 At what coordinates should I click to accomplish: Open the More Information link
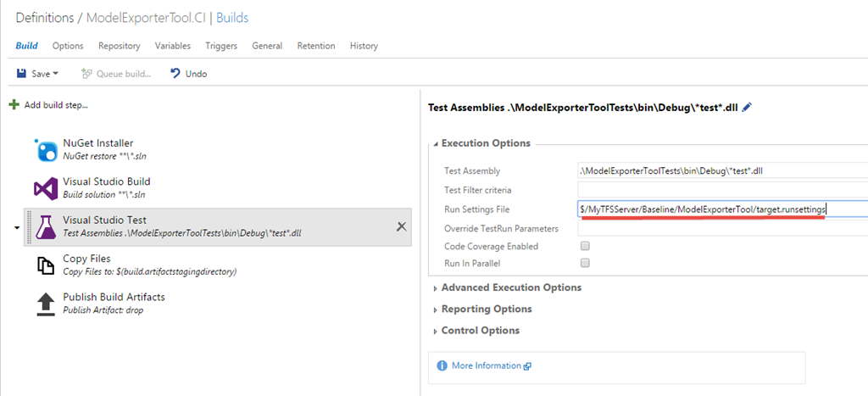point(486,366)
